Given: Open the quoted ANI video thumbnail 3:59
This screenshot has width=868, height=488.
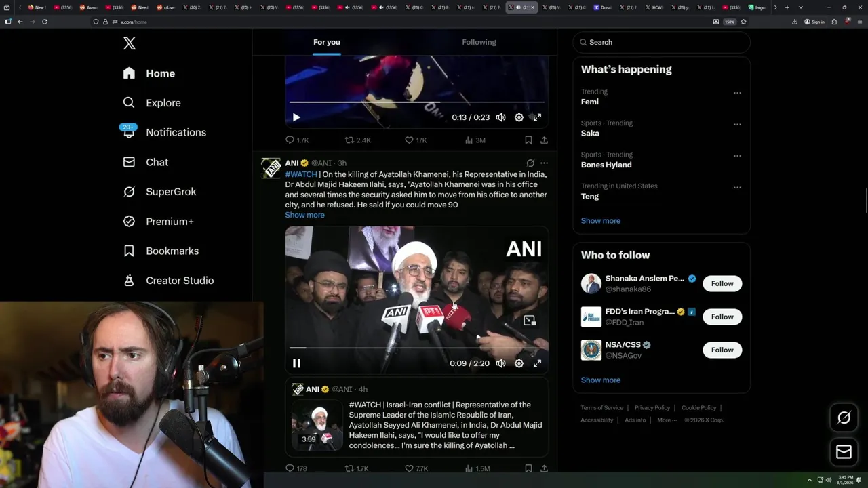Looking at the screenshot, I should click(317, 425).
